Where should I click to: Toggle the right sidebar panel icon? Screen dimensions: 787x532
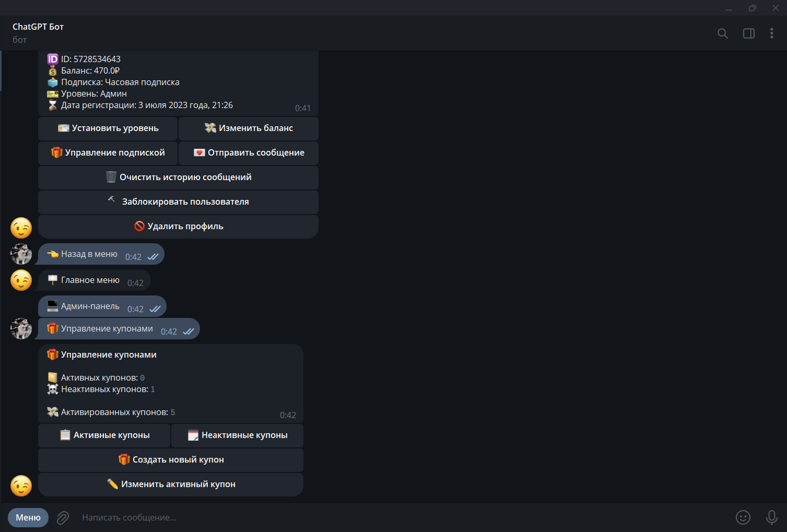748,33
